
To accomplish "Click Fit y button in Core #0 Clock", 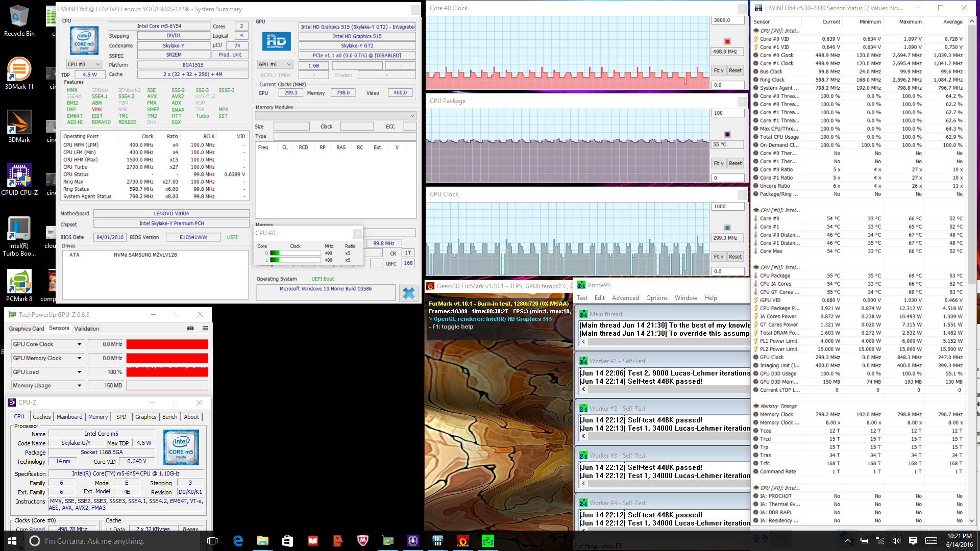I will (x=719, y=70).
